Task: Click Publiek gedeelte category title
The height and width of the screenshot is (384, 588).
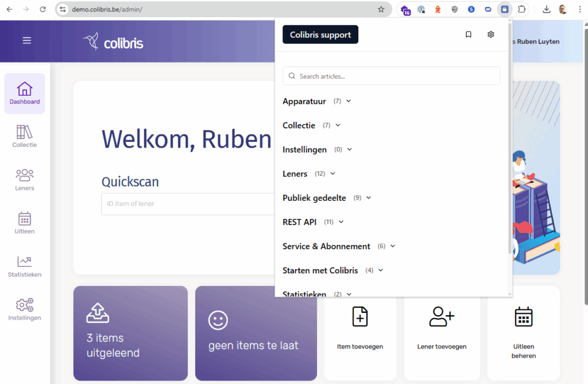Action: [x=314, y=198]
